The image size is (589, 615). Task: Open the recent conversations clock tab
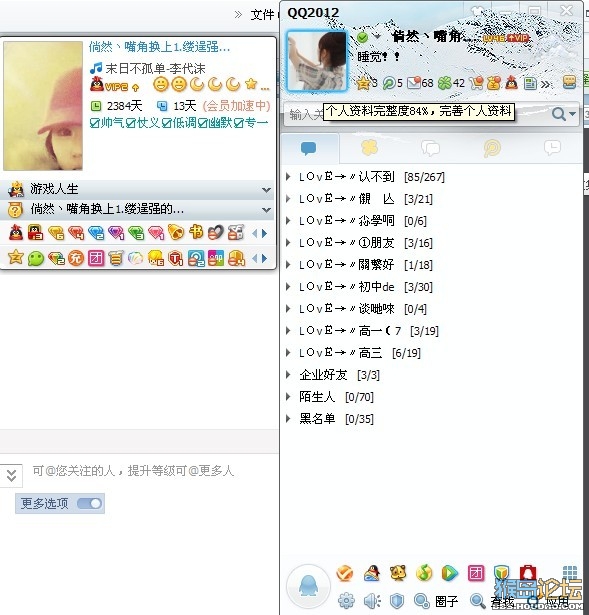point(553,148)
